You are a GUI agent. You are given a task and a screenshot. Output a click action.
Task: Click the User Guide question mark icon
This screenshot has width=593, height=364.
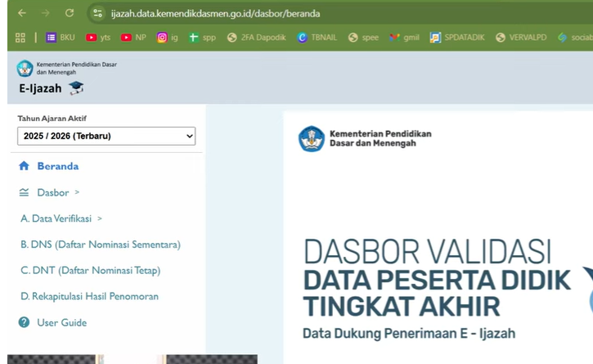(24, 322)
